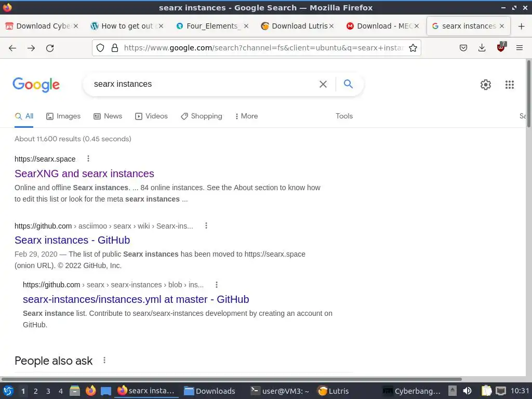
Task: Close the Download Cyberbang tab
Action: pos(76,26)
